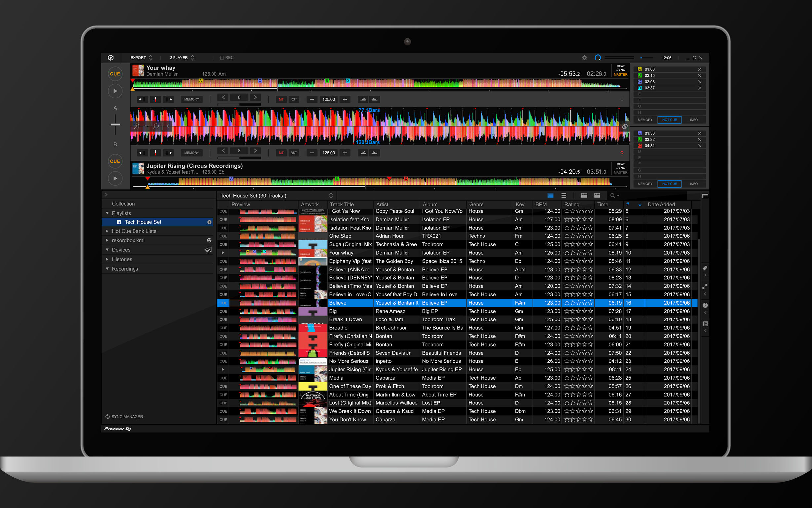Open top deck INFO tab
Image resolution: width=812 pixels, height=508 pixels.
click(693, 120)
